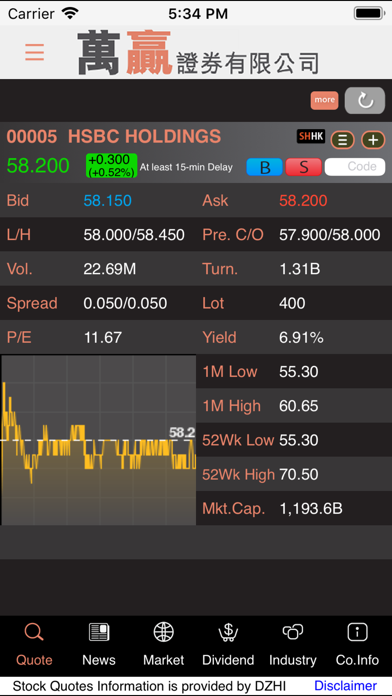Tap the 52Wk Low row label

coord(238,440)
